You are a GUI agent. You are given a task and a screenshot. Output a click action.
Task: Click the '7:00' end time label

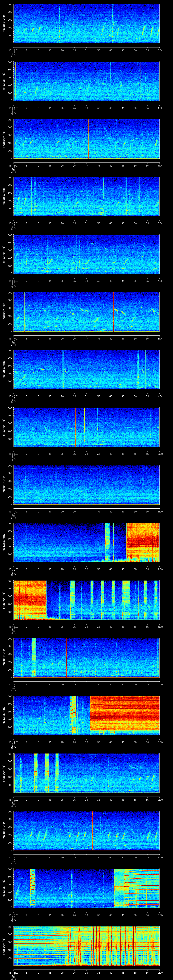[x=160, y=281]
